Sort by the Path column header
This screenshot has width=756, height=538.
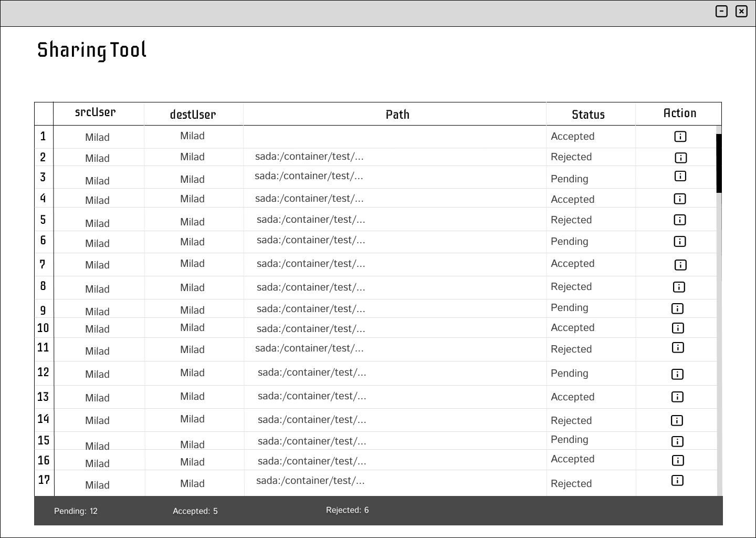[x=397, y=115]
